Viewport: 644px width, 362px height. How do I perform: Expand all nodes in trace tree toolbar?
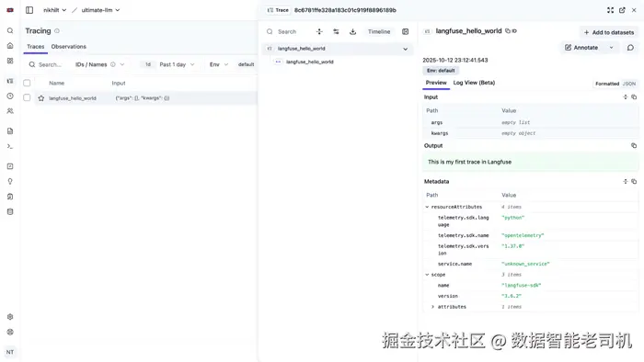point(319,31)
